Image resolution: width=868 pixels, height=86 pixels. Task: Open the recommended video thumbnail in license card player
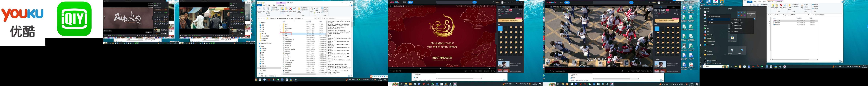504,65
